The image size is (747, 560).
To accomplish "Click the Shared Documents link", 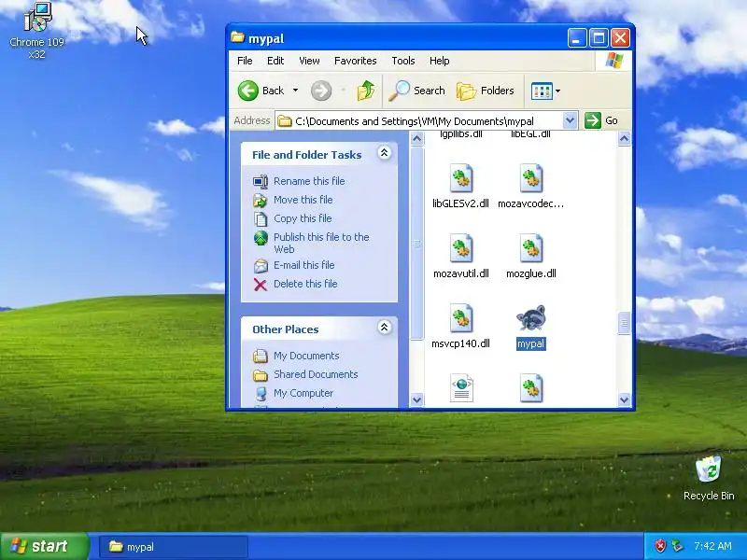I will pyautogui.click(x=316, y=374).
